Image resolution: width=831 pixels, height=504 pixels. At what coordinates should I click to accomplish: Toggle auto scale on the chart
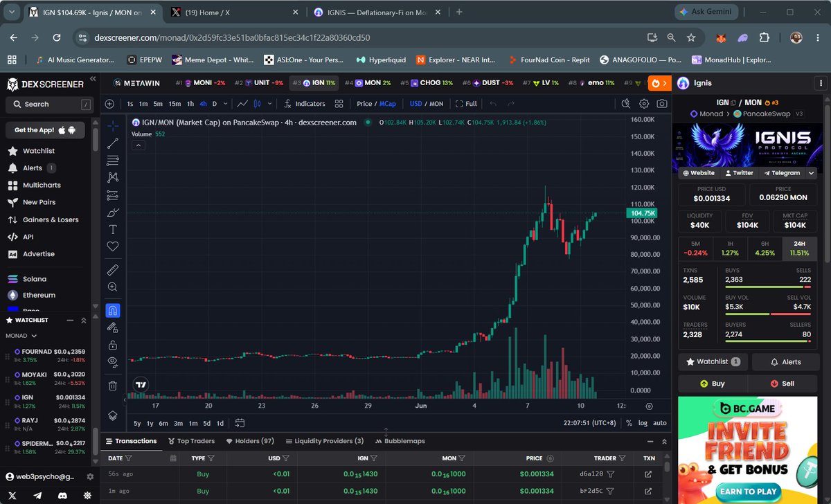tap(660, 423)
